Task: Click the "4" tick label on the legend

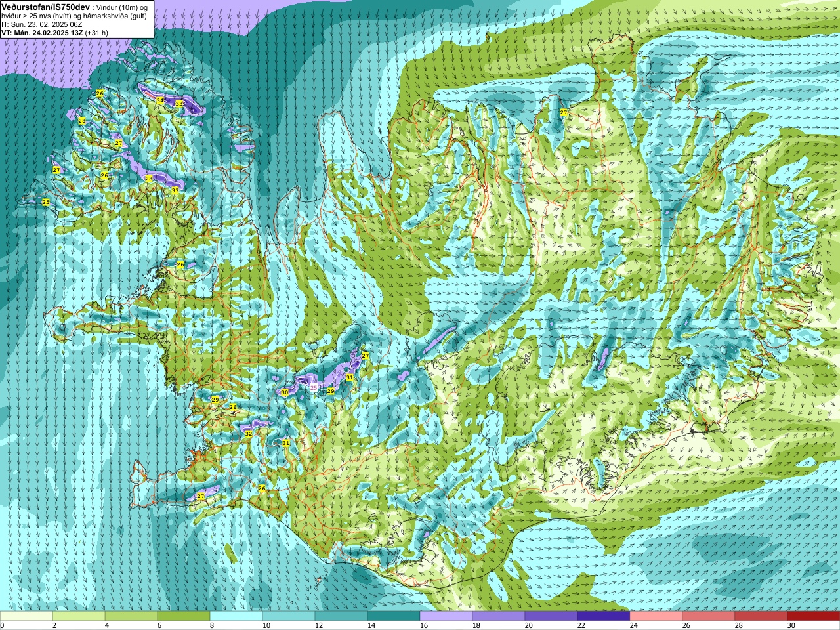Action: point(107,625)
